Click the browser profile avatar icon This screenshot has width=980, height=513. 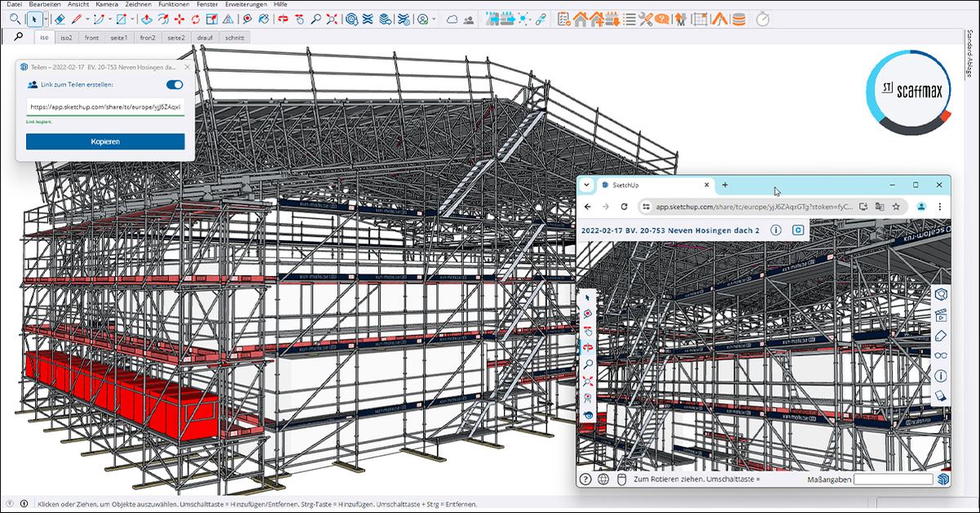pos(921,207)
